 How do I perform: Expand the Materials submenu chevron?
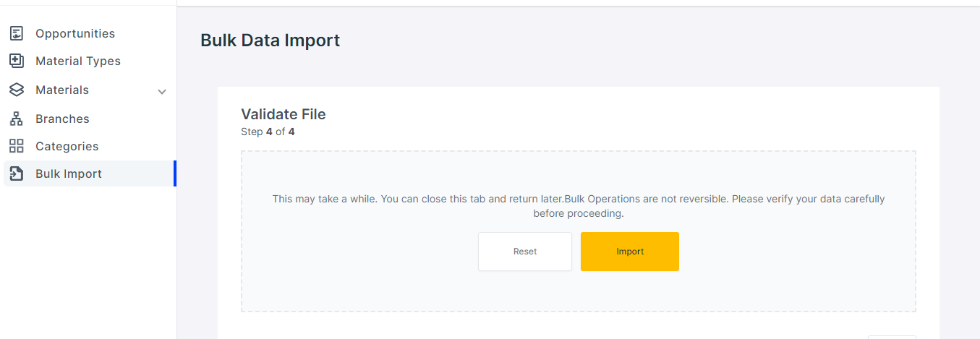[x=162, y=91]
